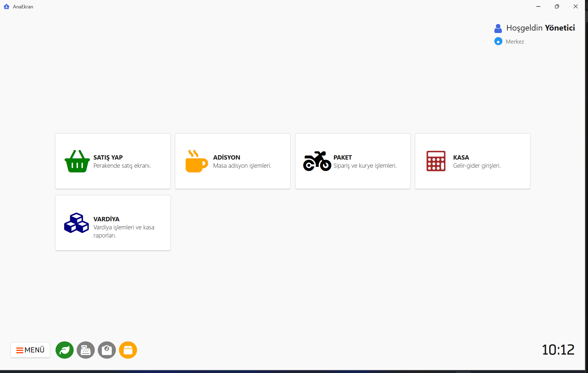Click the Hoşgeldin Yönetici greeting text
Image resolution: width=588 pixels, height=373 pixels.
pos(540,28)
